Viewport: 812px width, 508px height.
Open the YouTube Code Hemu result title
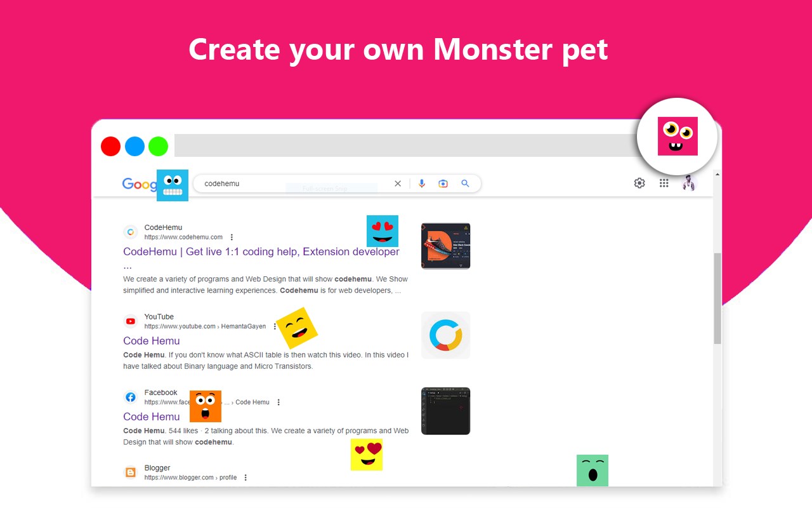[x=152, y=341]
